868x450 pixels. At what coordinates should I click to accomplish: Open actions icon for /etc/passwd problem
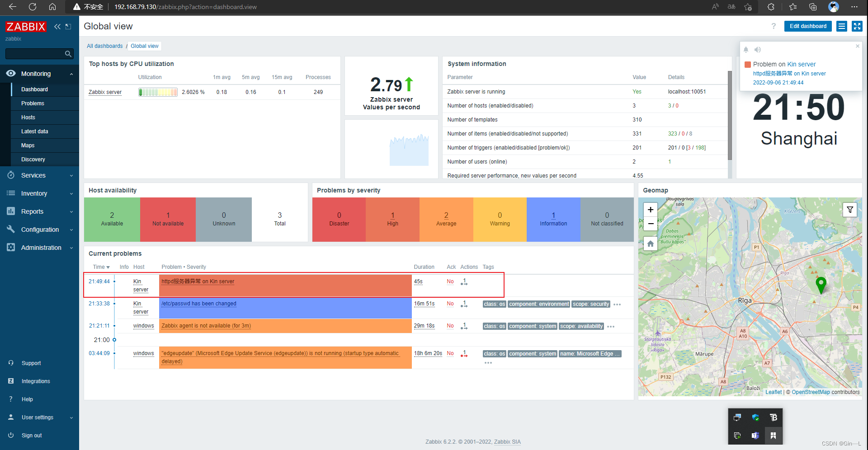pyautogui.click(x=464, y=304)
